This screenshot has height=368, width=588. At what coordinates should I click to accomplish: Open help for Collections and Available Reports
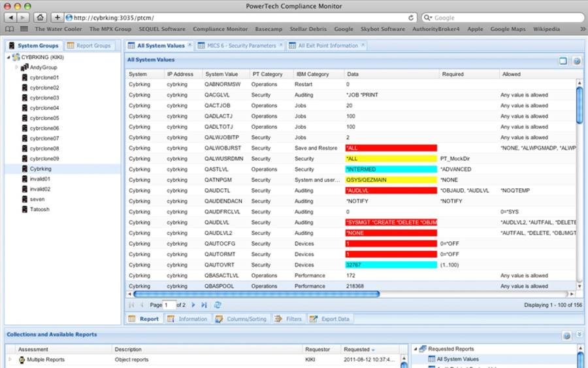pyautogui.click(x=567, y=336)
